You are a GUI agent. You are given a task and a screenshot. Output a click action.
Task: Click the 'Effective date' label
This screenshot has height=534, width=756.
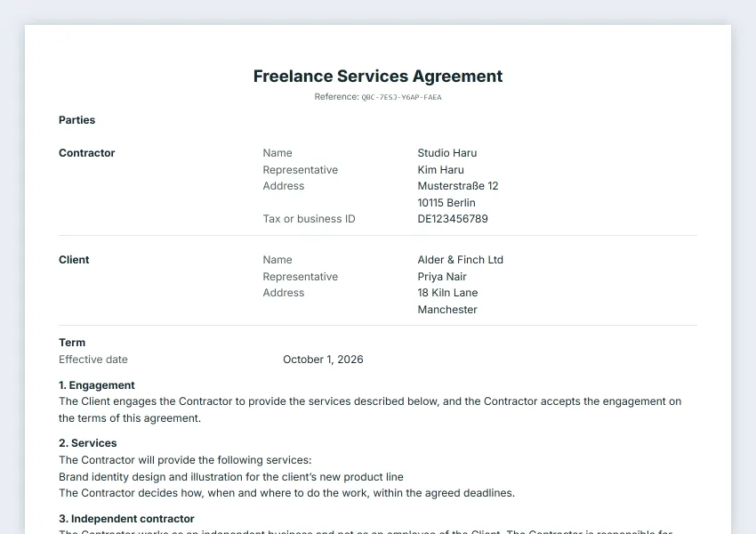click(x=93, y=360)
